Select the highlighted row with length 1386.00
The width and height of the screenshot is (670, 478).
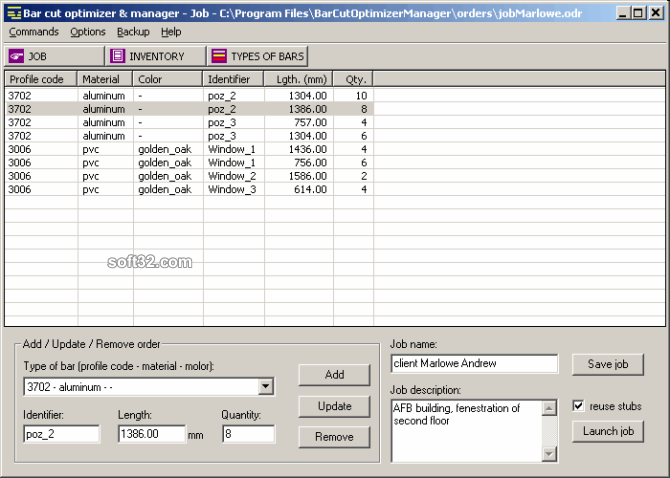tap(189, 109)
